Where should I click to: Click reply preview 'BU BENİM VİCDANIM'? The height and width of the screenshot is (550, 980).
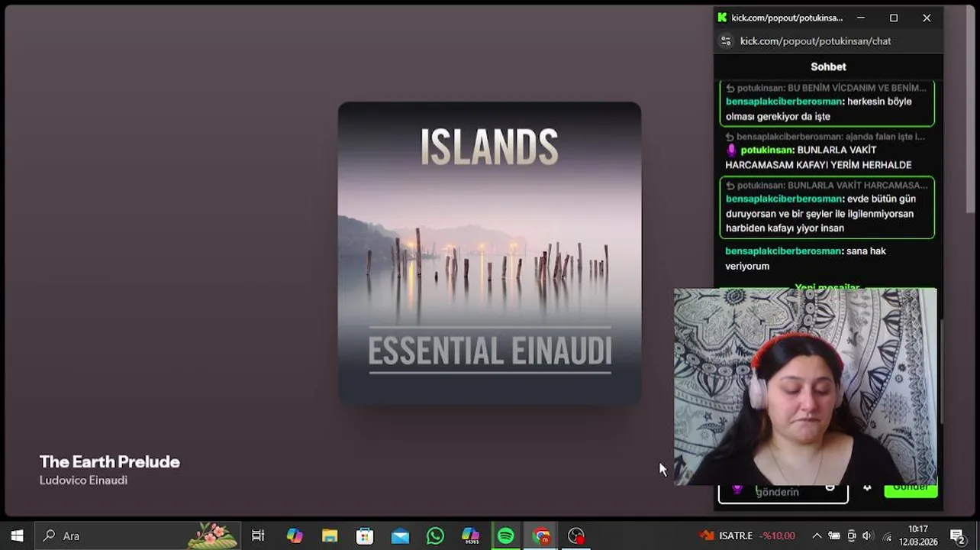tap(827, 88)
